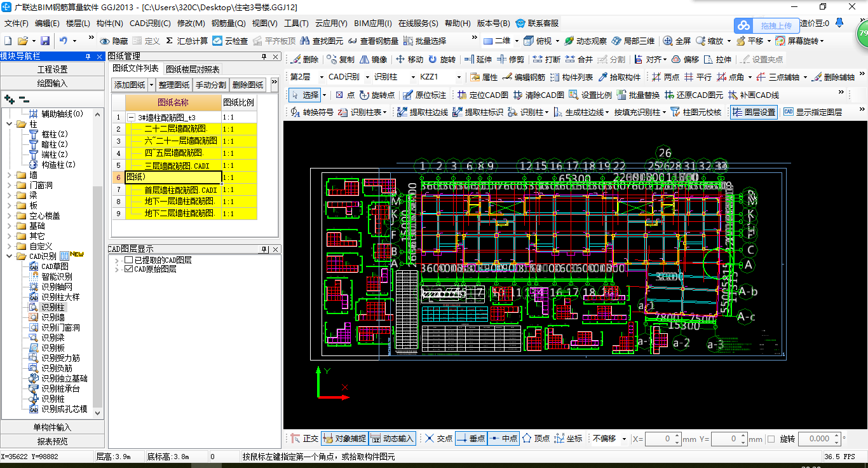
Task: Click 联系客服 customer service link
Action: 538,23
